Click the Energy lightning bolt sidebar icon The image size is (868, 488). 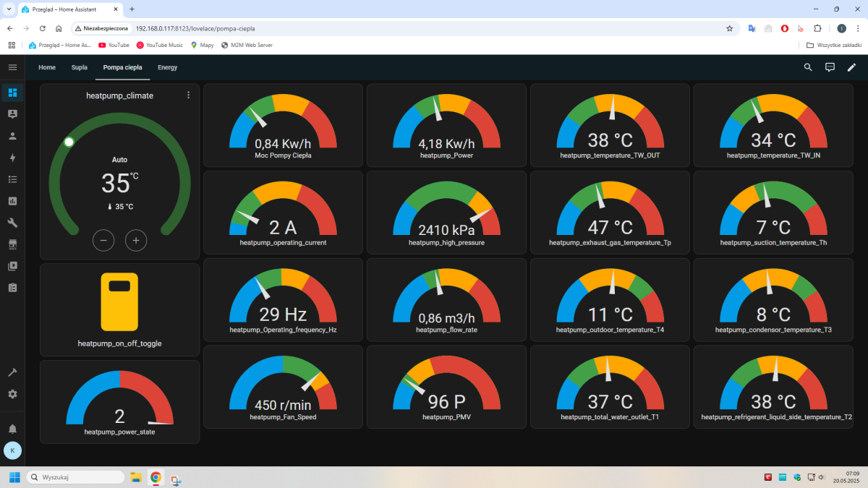(x=12, y=158)
